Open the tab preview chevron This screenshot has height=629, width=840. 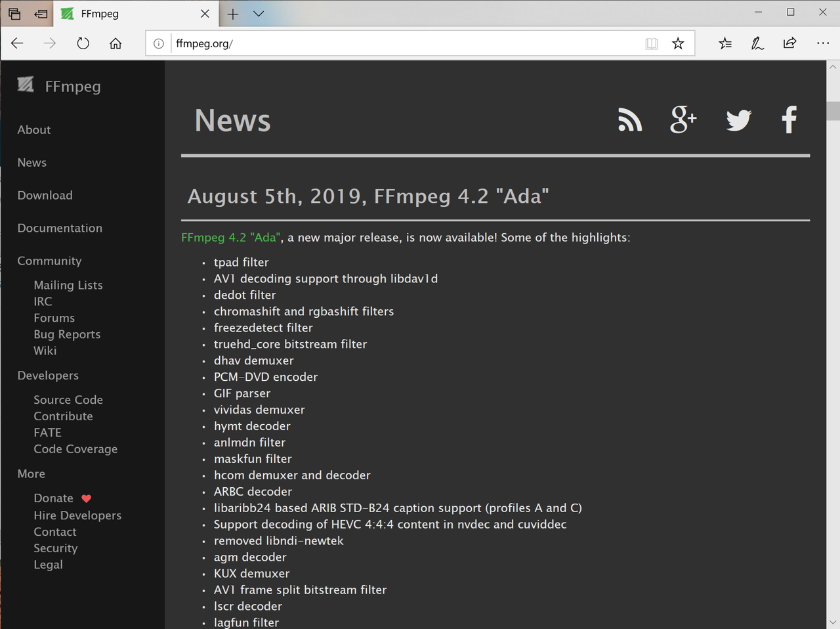pos(258,13)
